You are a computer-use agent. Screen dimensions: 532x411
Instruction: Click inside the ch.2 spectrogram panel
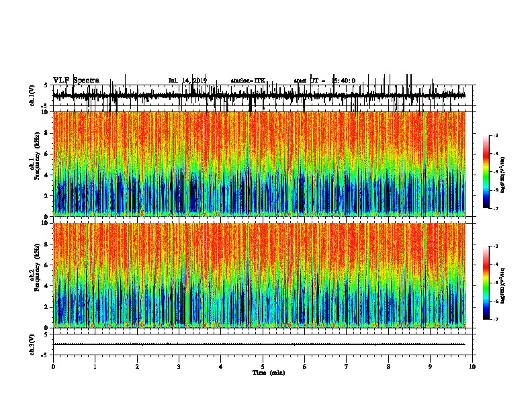pos(259,275)
